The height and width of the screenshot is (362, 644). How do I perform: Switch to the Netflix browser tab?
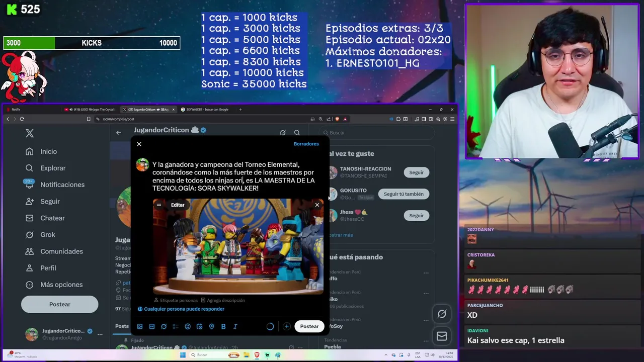pos(32,110)
